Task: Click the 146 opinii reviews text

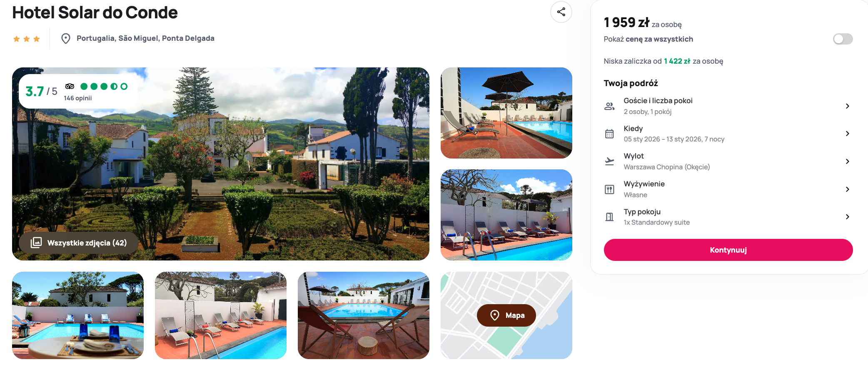Action: coord(78,98)
